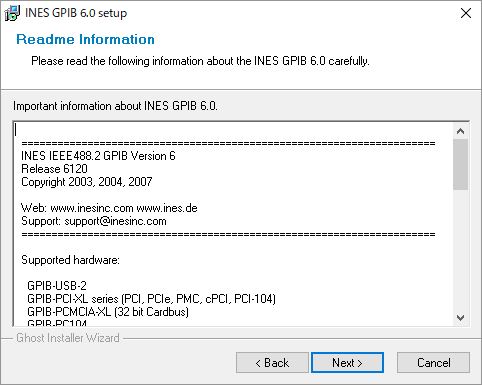Click the empty scrollbar track below the thumb
This screenshot has width=482, height=385.
point(460,250)
